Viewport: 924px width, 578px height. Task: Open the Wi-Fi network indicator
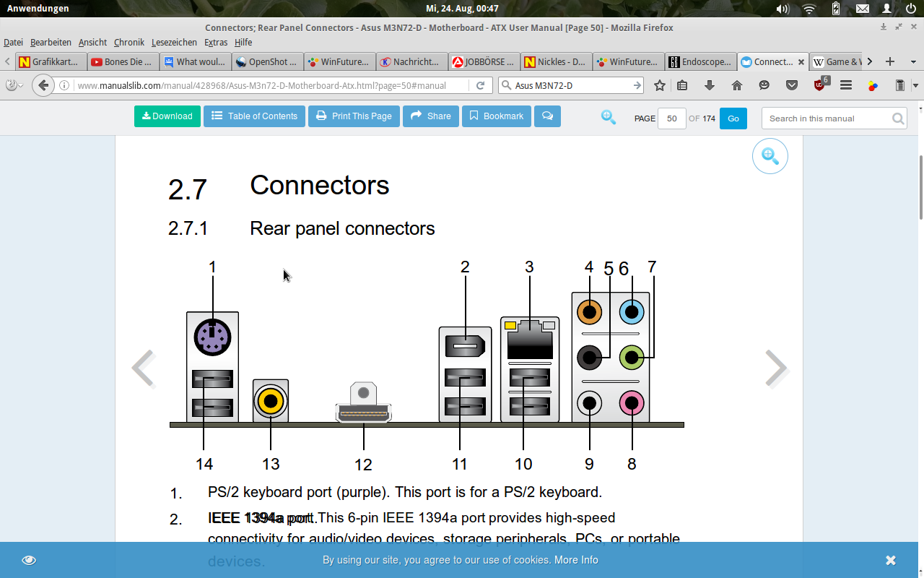point(809,9)
